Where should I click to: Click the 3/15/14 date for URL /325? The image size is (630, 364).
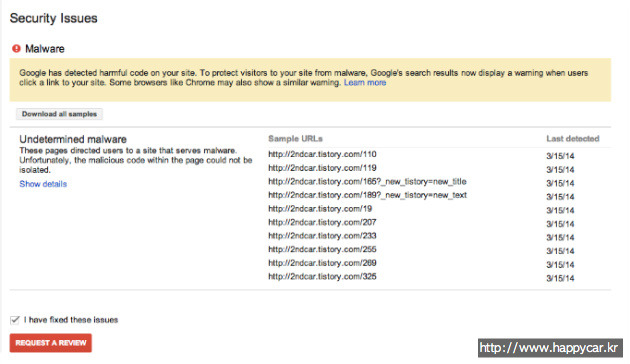560,278
